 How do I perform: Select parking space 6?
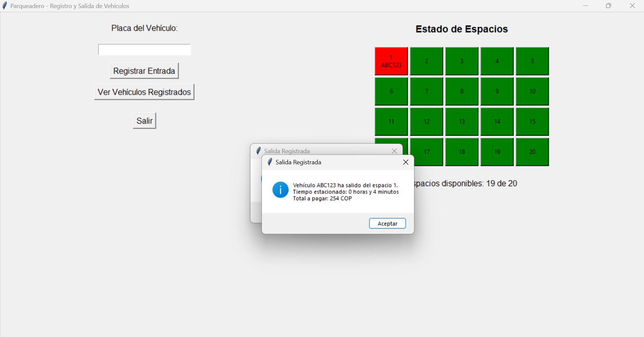(391, 91)
